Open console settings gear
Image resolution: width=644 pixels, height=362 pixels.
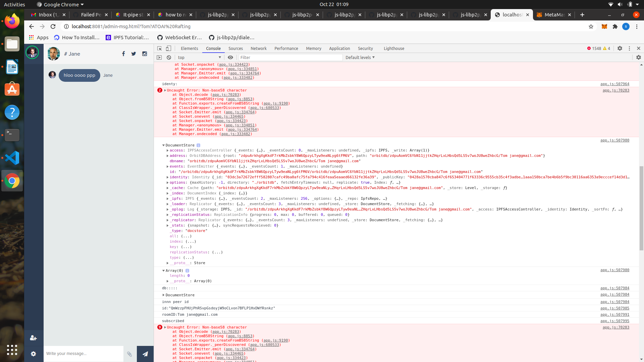pyautogui.click(x=639, y=57)
